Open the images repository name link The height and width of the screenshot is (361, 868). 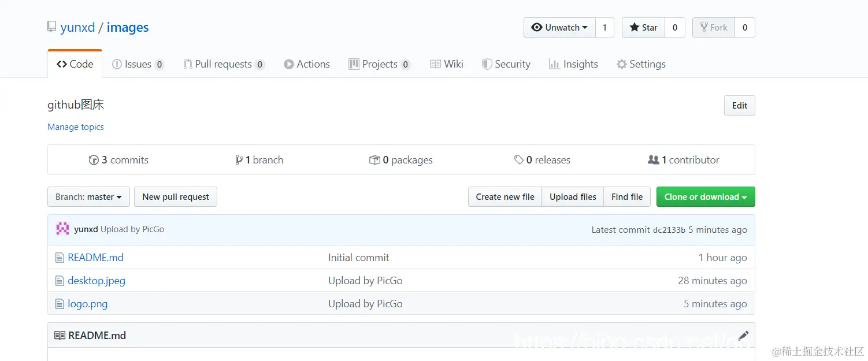coord(128,27)
